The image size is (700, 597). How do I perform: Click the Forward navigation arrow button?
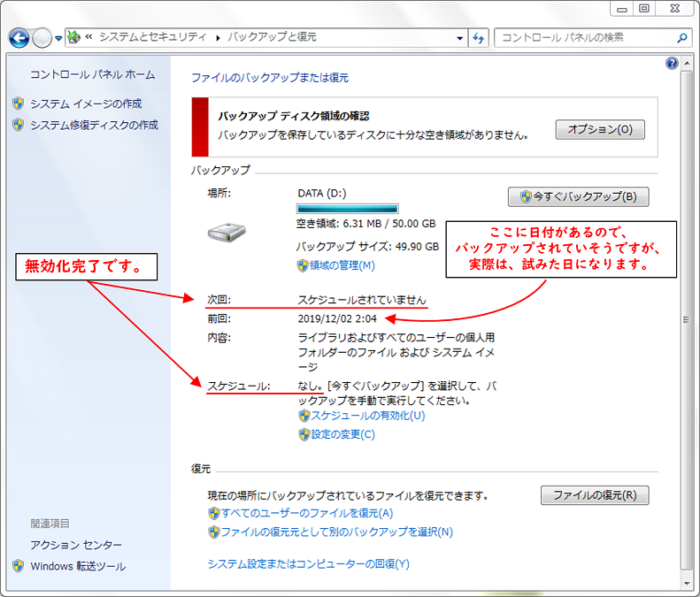click(42, 38)
